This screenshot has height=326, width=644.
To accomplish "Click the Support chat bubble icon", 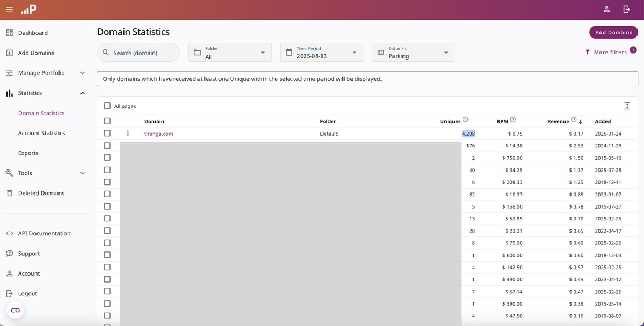I will pos(9,254).
